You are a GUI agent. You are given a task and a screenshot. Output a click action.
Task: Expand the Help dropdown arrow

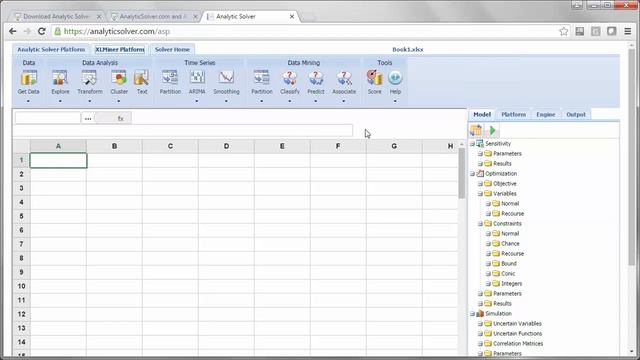[395, 101]
